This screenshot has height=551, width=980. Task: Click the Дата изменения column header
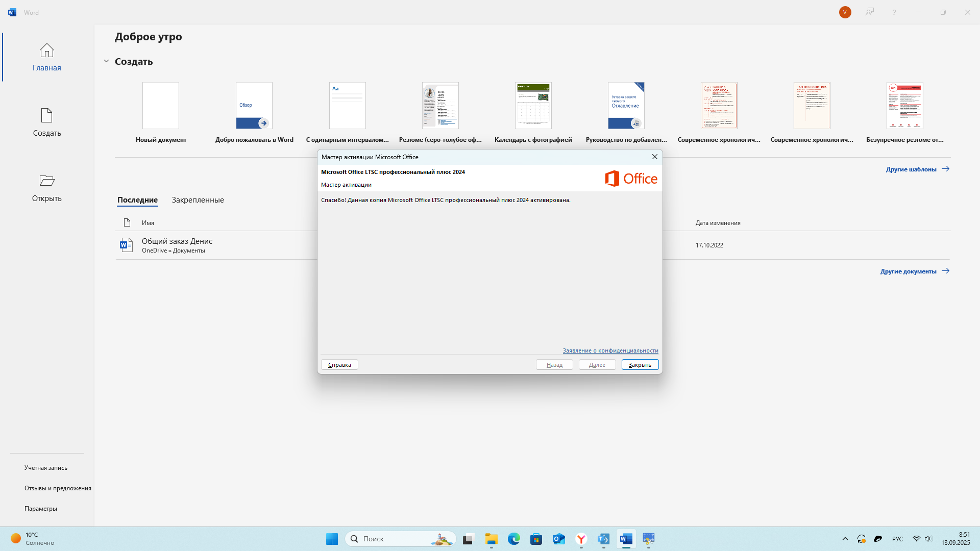pyautogui.click(x=718, y=223)
